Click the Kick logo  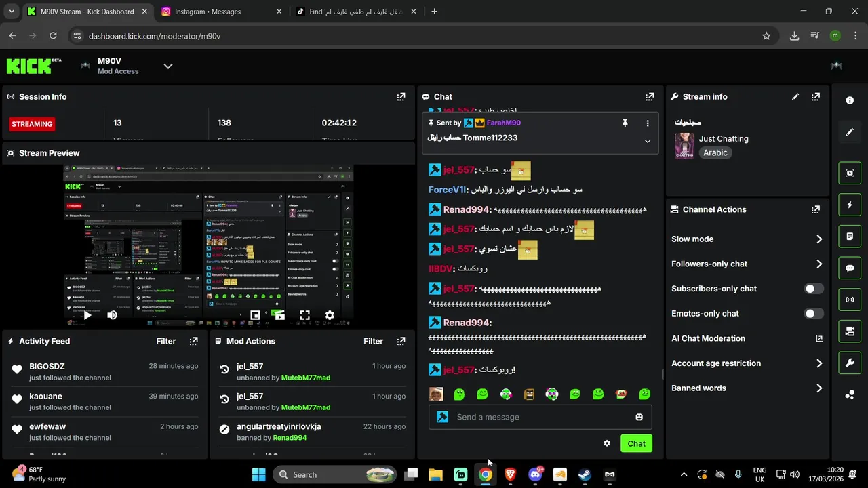[x=34, y=66]
